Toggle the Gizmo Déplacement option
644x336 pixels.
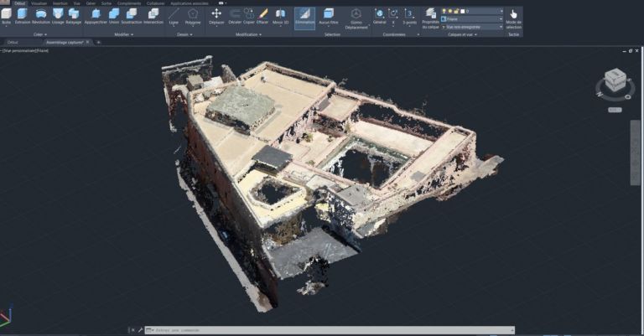pos(356,17)
